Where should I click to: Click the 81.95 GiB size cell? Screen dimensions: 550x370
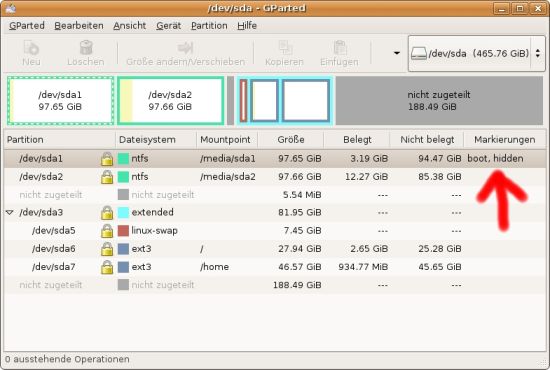pyautogui.click(x=300, y=213)
